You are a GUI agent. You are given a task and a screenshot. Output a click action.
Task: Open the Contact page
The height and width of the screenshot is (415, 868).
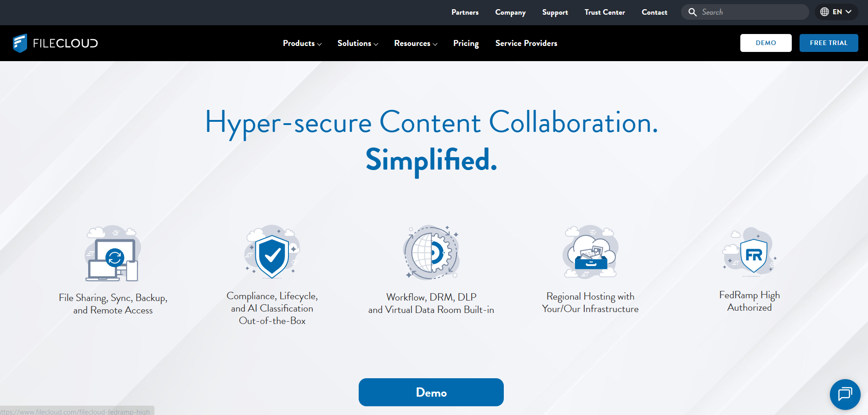point(654,12)
